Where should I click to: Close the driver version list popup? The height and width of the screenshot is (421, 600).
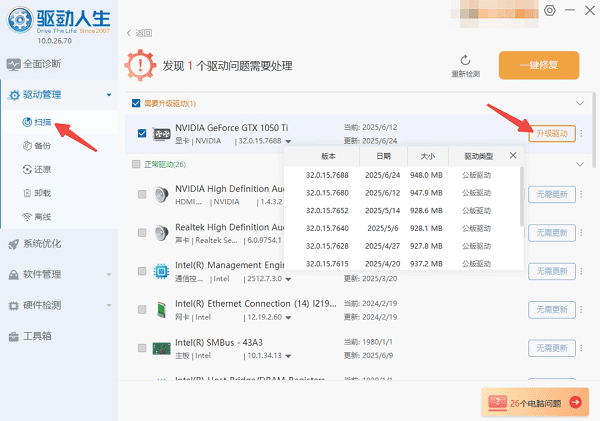pos(513,156)
